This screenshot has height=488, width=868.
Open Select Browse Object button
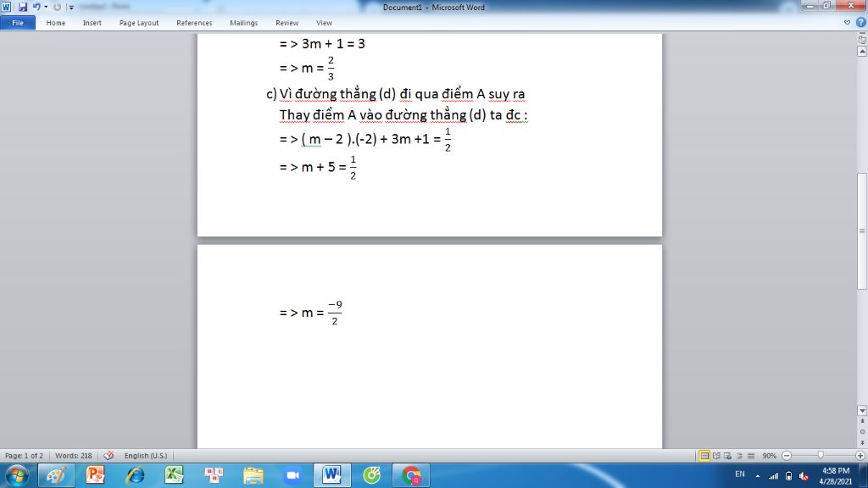[862, 431]
